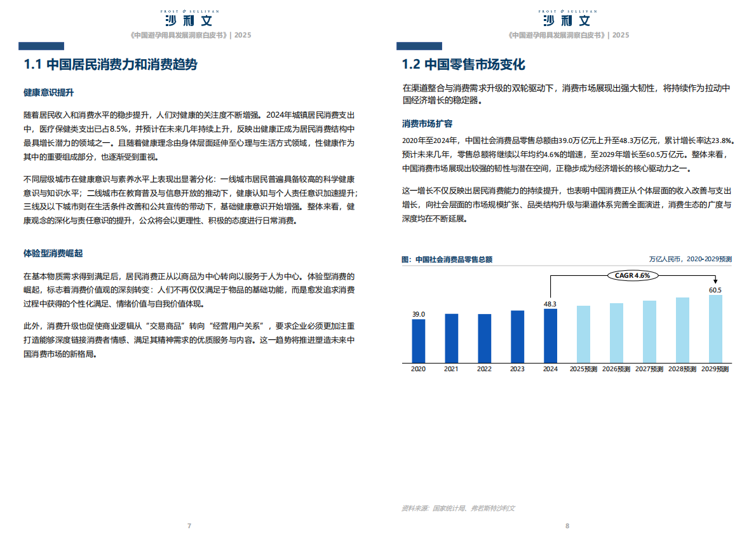
Task: Click the blue accent bar above heading 1.1
Action: pos(42,44)
